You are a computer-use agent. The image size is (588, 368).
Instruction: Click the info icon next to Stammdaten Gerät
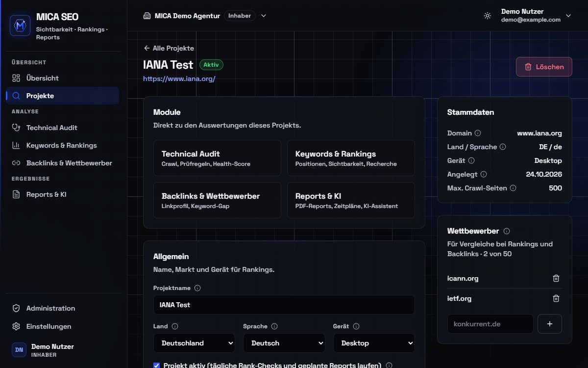(x=471, y=160)
